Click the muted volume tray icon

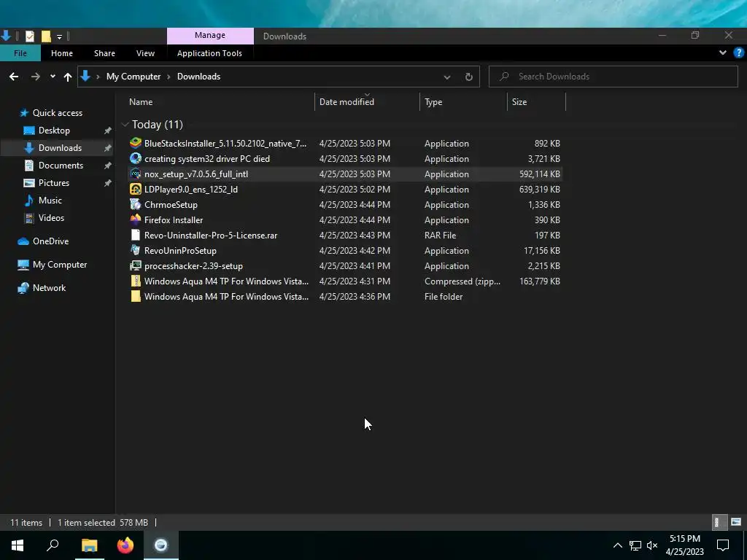pos(652,545)
